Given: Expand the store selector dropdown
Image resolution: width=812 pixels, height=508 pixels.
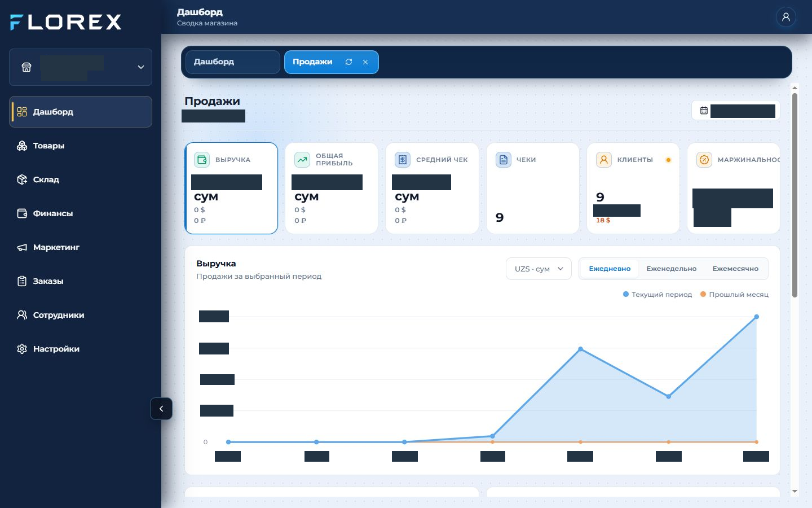Looking at the screenshot, I should (81, 67).
